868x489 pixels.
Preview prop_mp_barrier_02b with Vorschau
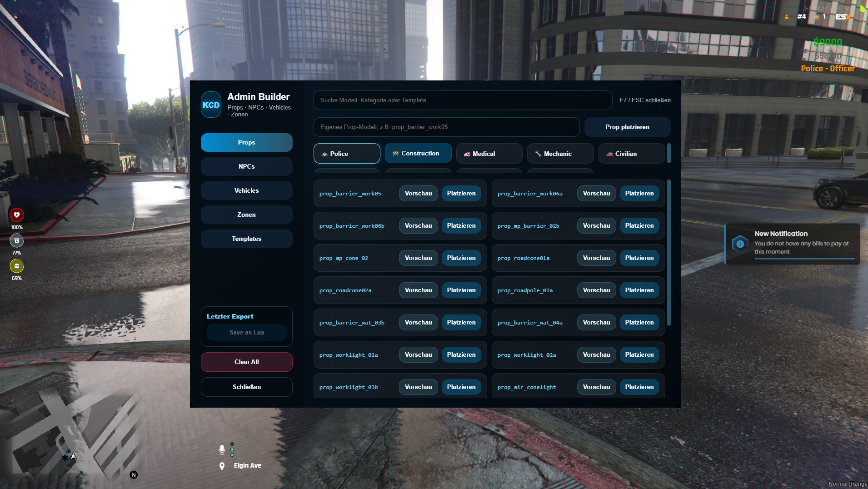coord(597,226)
